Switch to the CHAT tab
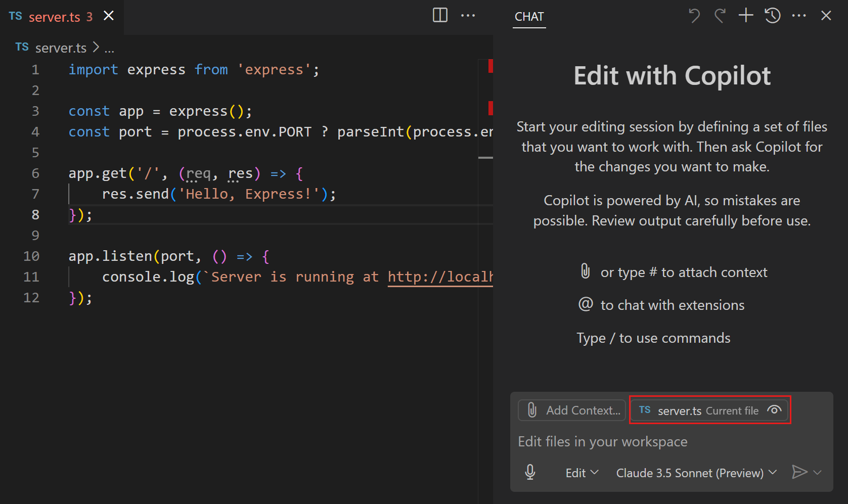This screenshot has width=848, height=504. pyautogui.click(x=528, y=16)
